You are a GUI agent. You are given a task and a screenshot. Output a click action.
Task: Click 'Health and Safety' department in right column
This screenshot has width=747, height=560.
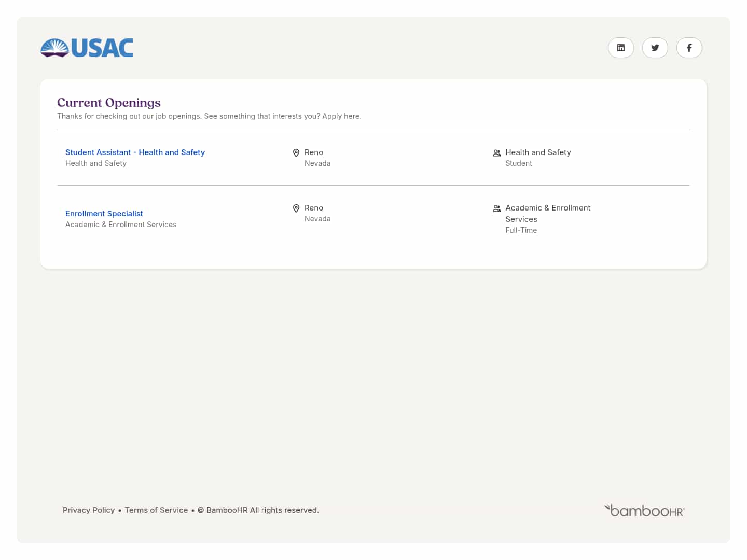[538, 152]
